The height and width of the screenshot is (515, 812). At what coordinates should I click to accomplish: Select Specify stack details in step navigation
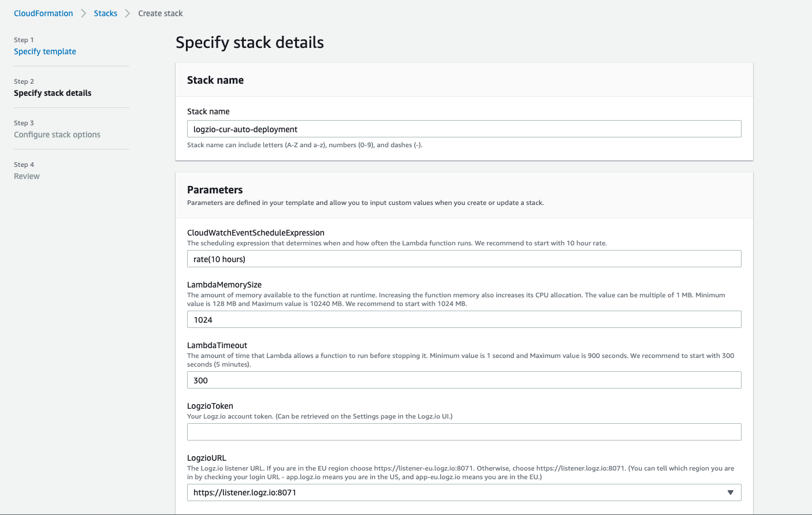point(53,93)
